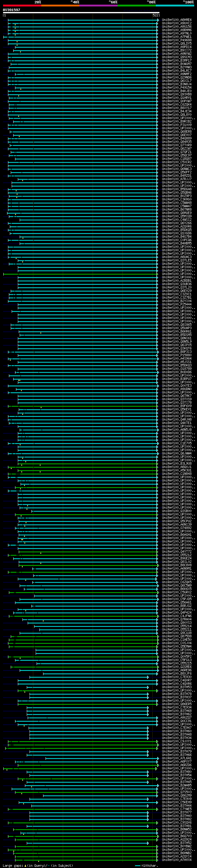Click hit label UniRef100_B9II72
Image resolution: width=197 pixels, height=868 pixels.
click(x=177, y=50)
